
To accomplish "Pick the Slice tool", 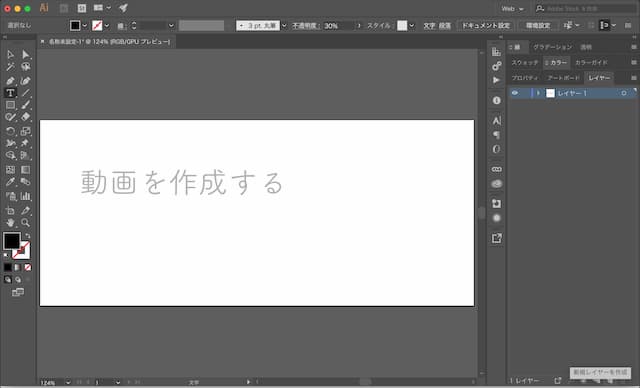I will 26,211.
